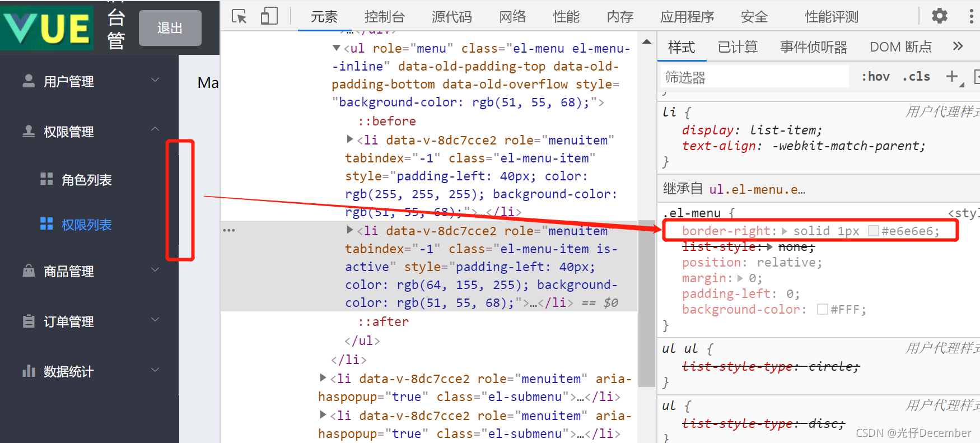Collapse the ul role=menu DOM node

coord(337,48)
